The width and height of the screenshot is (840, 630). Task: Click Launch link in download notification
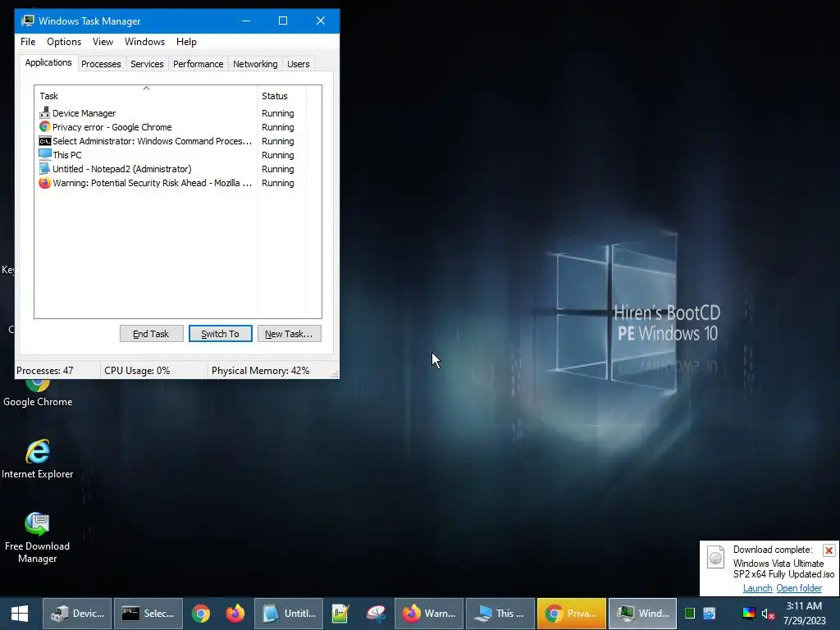(757, 588)
